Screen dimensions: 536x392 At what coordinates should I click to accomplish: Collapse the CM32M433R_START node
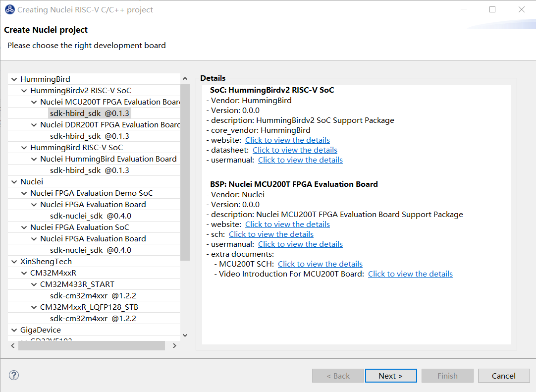34,284
